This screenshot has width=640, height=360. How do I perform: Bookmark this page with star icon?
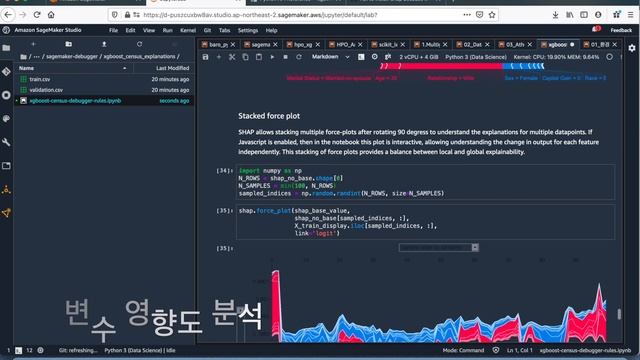pos(492,15)
